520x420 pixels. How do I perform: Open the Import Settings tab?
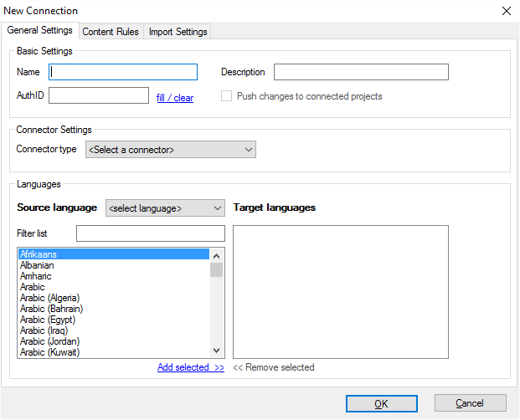tap(178, 32)
